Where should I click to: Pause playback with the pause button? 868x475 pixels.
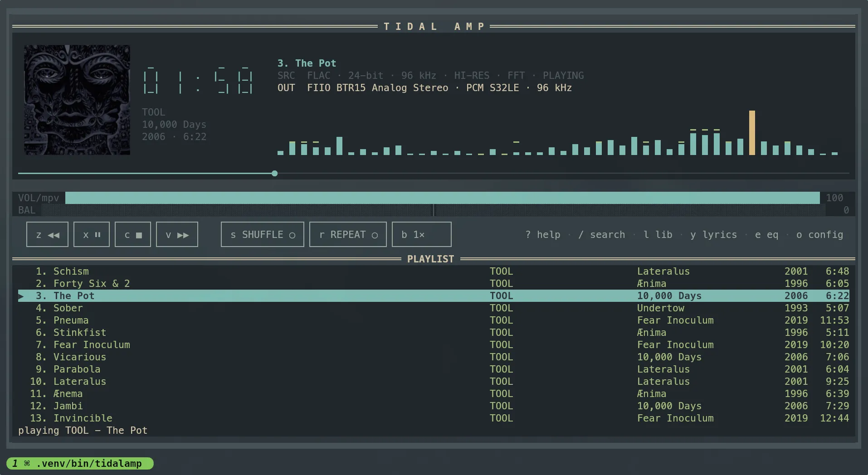[92, 234]
